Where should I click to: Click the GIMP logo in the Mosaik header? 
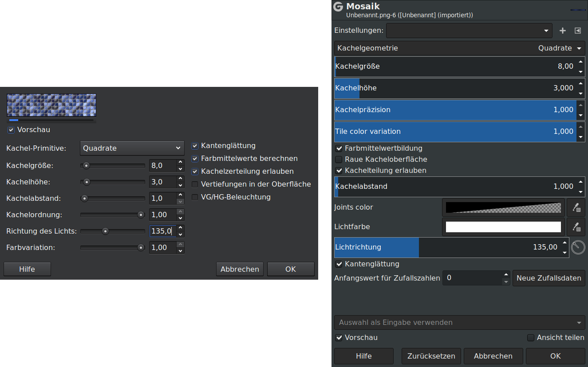tap(338, 7)
